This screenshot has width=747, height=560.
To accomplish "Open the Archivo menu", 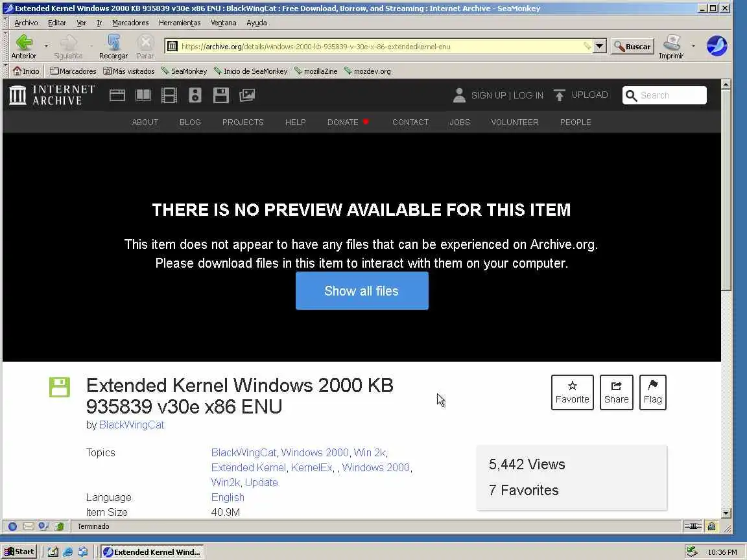I will click(x=26, y=23).
